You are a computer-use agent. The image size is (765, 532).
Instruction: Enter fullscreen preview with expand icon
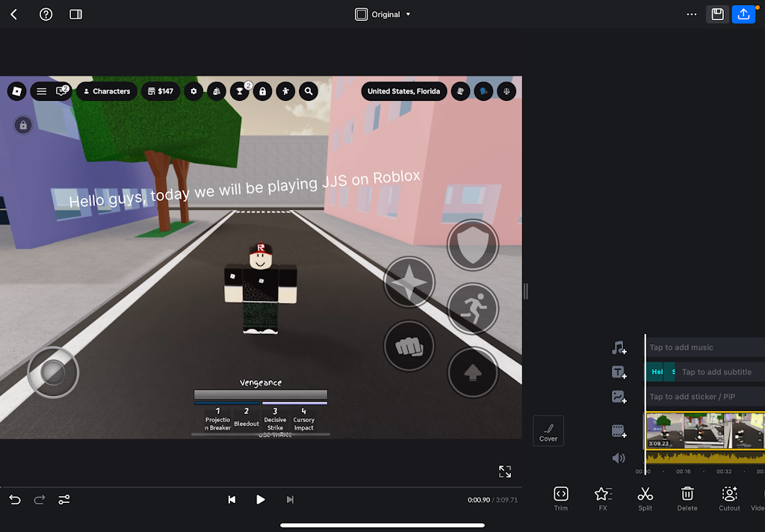(x=505, y=471)
